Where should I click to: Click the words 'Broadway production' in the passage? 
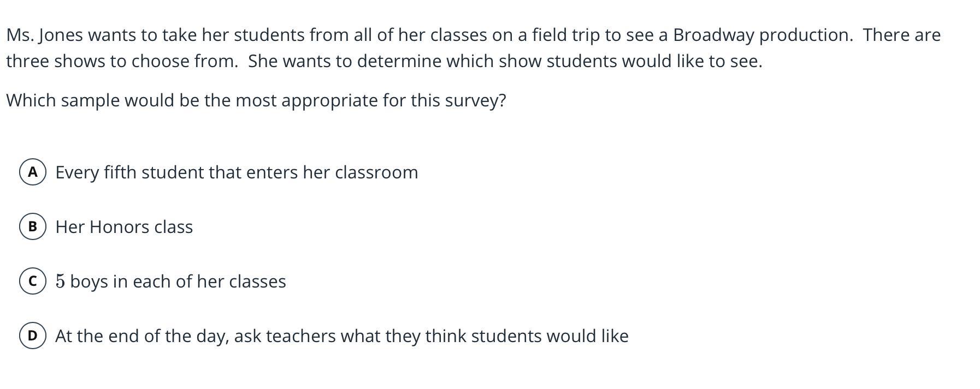click(x=763, y=35)
